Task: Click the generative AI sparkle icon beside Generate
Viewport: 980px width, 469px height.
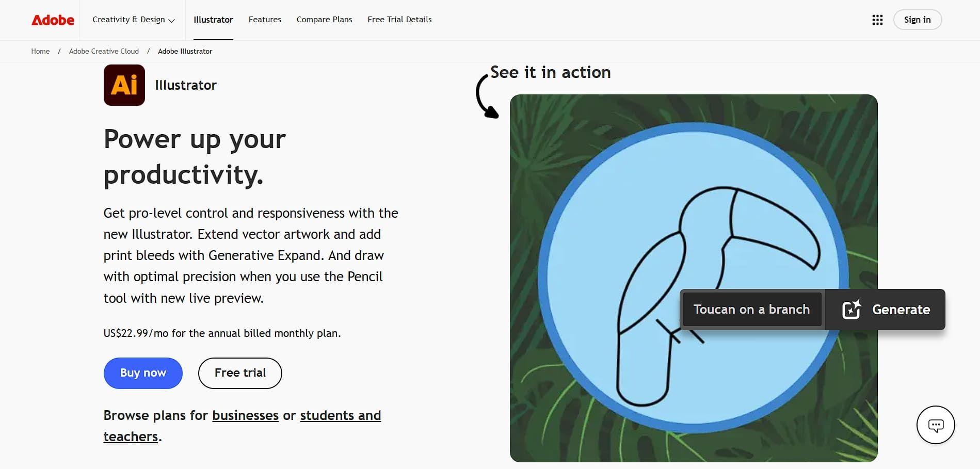Action: (x=852, y=309)
